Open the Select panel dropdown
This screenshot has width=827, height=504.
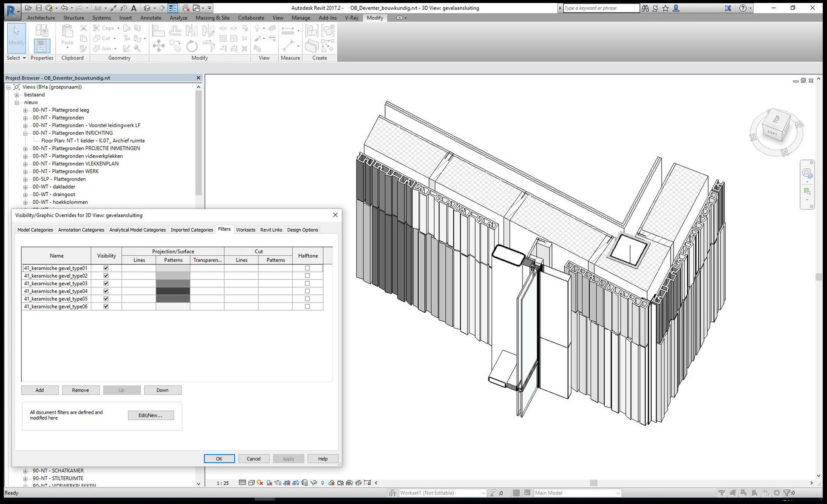pos(16,58)
